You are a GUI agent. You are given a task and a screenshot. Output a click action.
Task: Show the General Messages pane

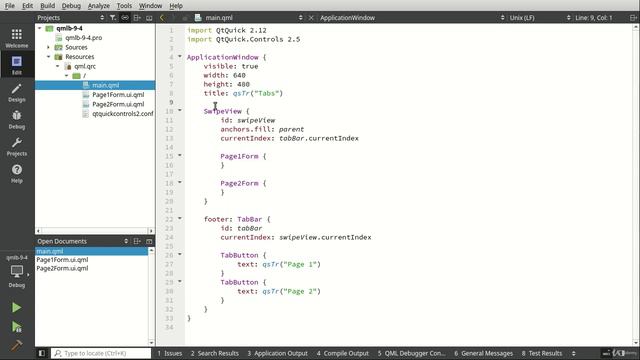484,353
